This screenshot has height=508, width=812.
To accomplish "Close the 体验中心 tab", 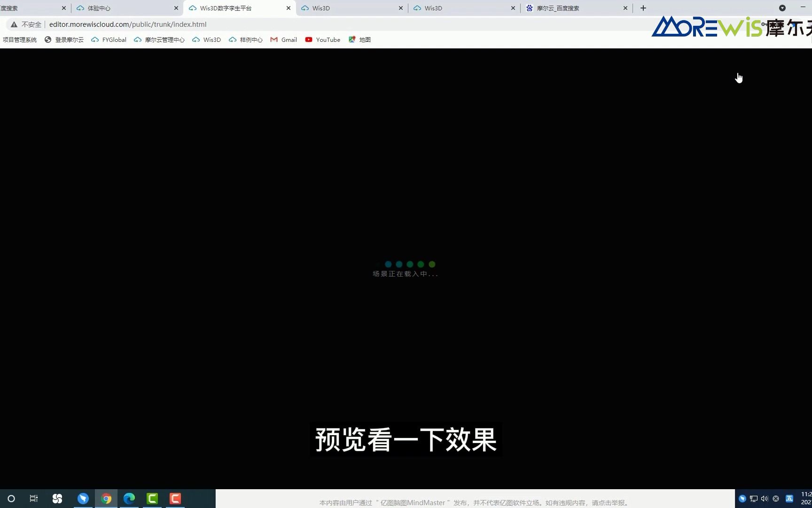I will pyautogui.click(x=176, y=8).
